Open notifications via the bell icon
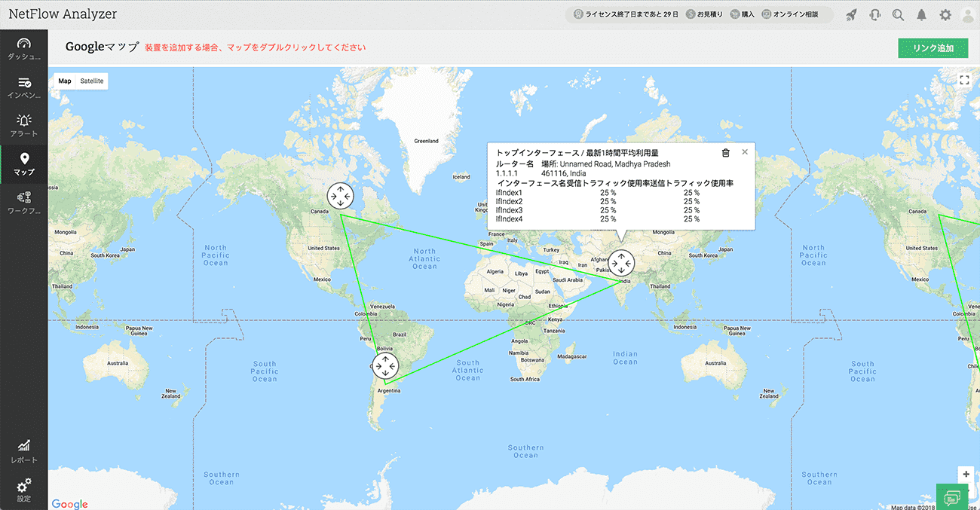Viewport: 980px width, 510px height. pyautogui.click(x=921, y=14)
